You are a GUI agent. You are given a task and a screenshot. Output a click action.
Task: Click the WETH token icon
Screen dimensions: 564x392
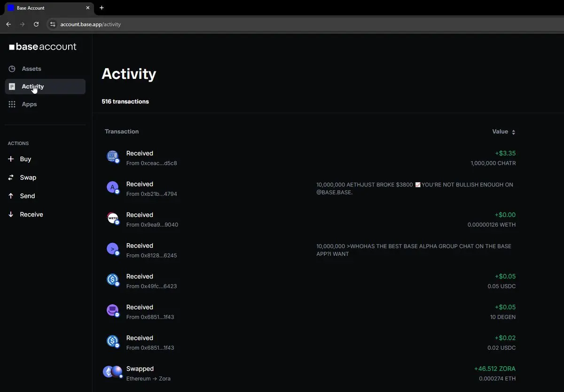click(112, 218)
